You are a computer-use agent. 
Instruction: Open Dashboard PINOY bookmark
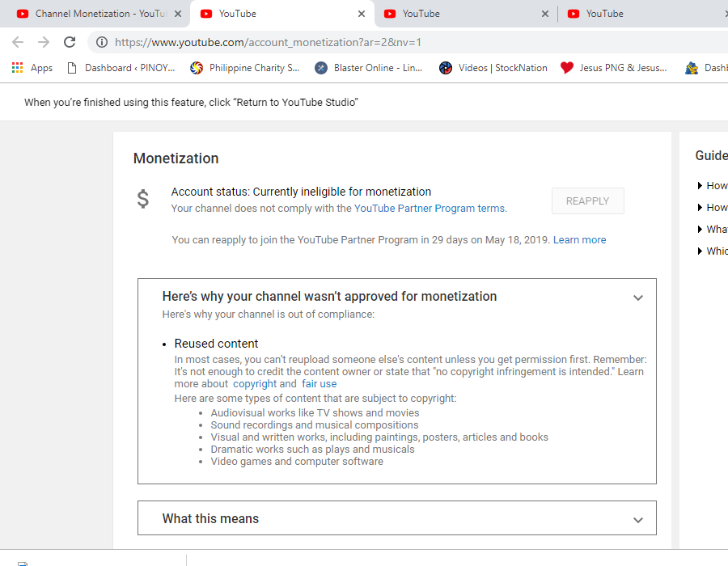point(121,68)
